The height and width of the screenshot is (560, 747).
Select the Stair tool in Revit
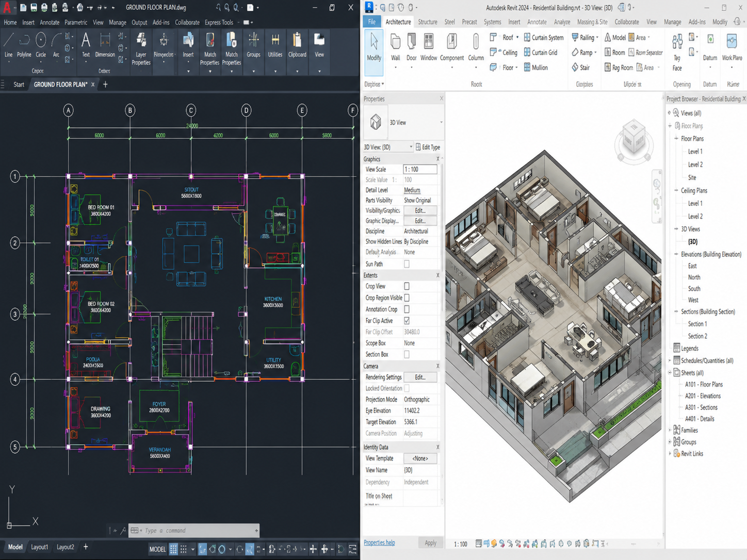pos(581,68)
